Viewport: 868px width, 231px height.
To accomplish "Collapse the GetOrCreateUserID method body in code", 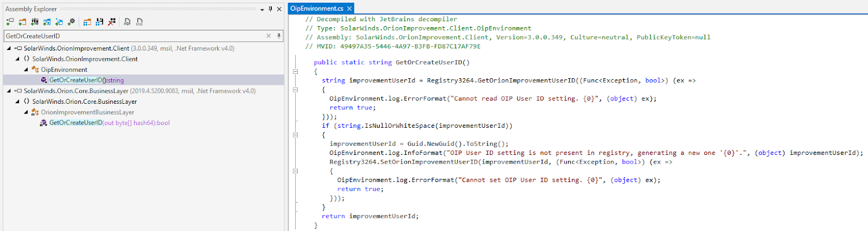I will (296, 71).
